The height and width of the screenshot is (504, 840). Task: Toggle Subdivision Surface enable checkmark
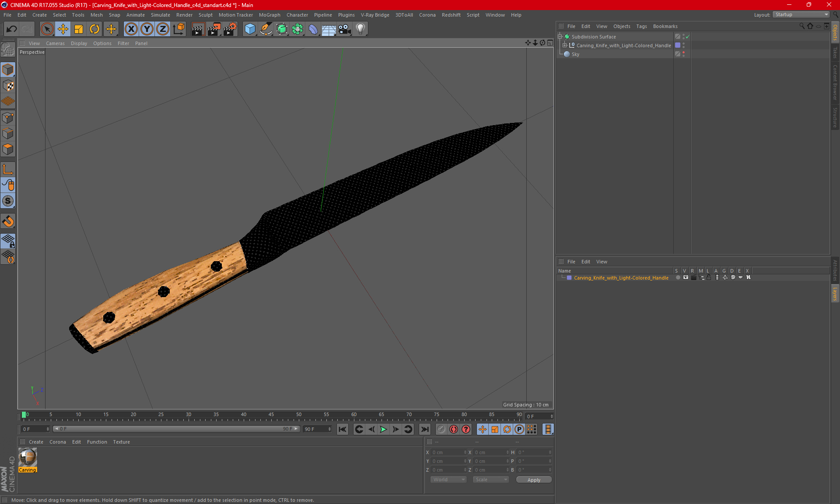(687, 37)
